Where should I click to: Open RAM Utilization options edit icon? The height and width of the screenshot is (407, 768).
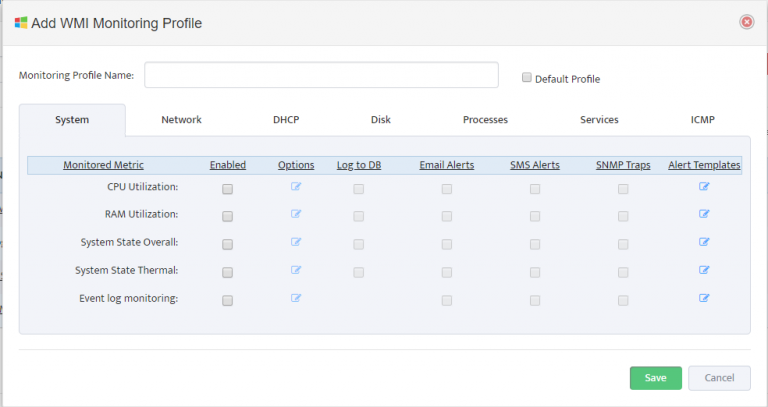(296, 213)
